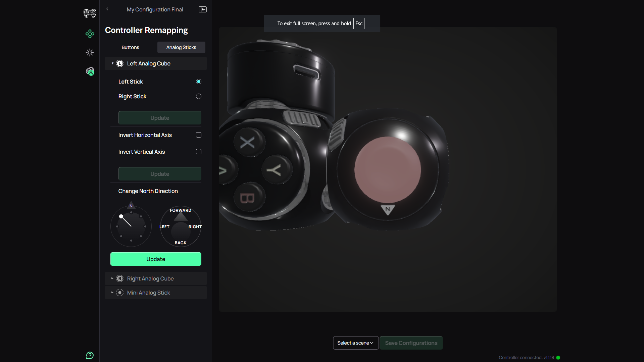Open the lighting settings sun icon
This screenshot has height=362, width=644.
[90, 53]
